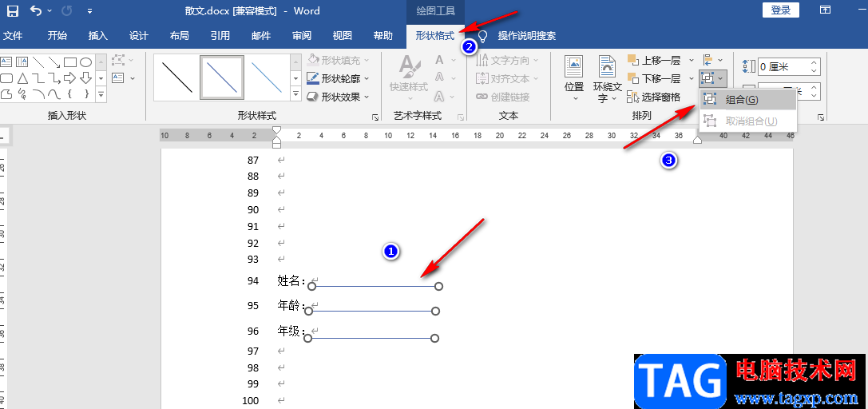Choose the right block arrow shape

(69, 77)
